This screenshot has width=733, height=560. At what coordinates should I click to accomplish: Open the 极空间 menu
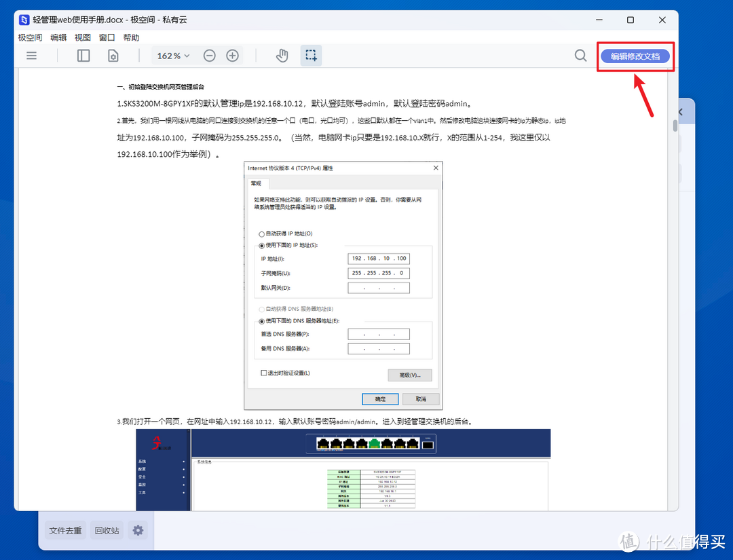click(30, 37)
